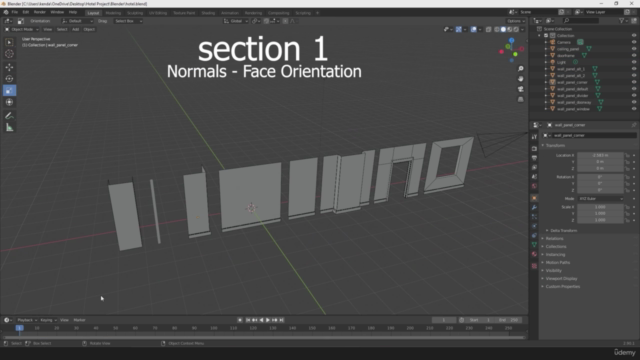Hide ceiling_panel using its eye icon
640x360 pixels.
click(x=634, y=49)
